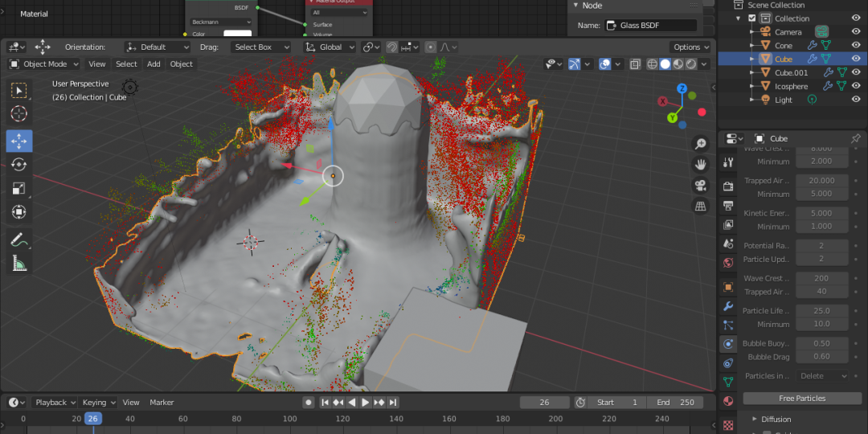Pick the Scale tool

tap(19, 188)
